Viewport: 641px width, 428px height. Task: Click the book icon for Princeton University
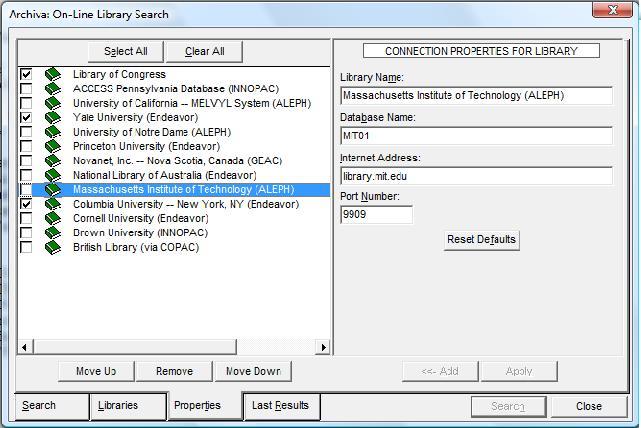53,147
